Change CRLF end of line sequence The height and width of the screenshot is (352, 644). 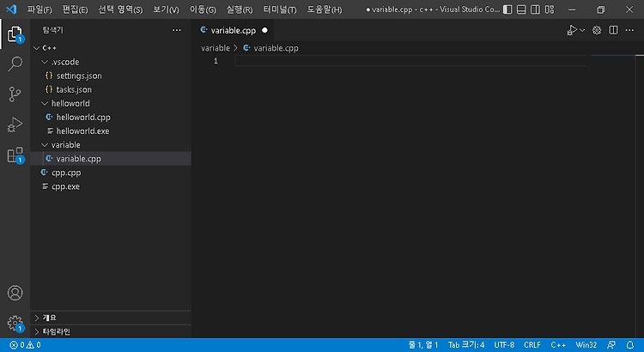(532, 345)
